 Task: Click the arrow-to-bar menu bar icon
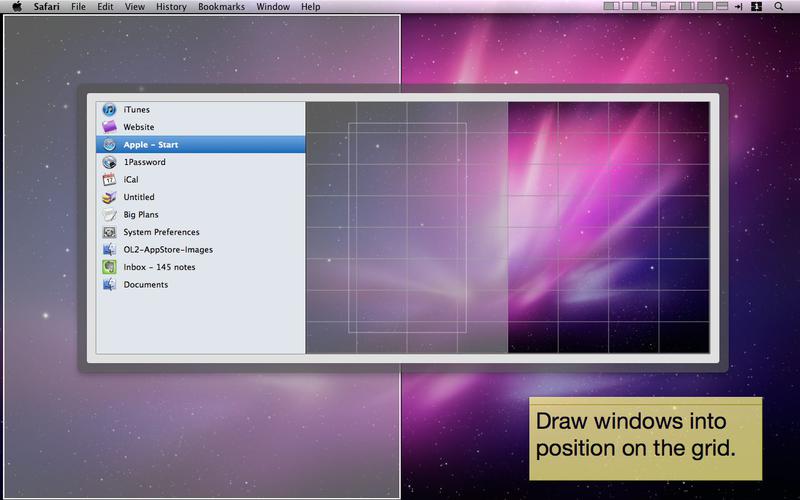(x=738, y=7)
